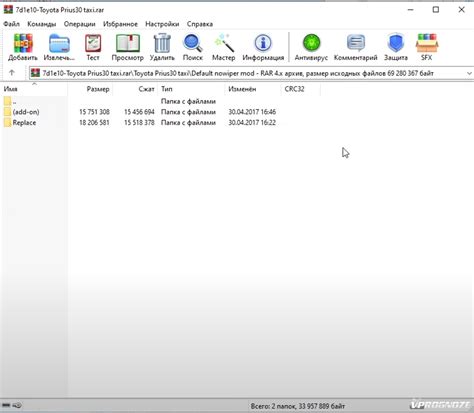Close the WinRAR window

(x=461, y=10)
